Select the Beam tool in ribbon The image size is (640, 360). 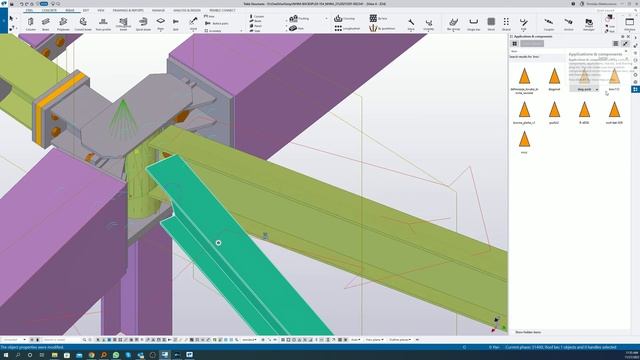pos(45,24)
